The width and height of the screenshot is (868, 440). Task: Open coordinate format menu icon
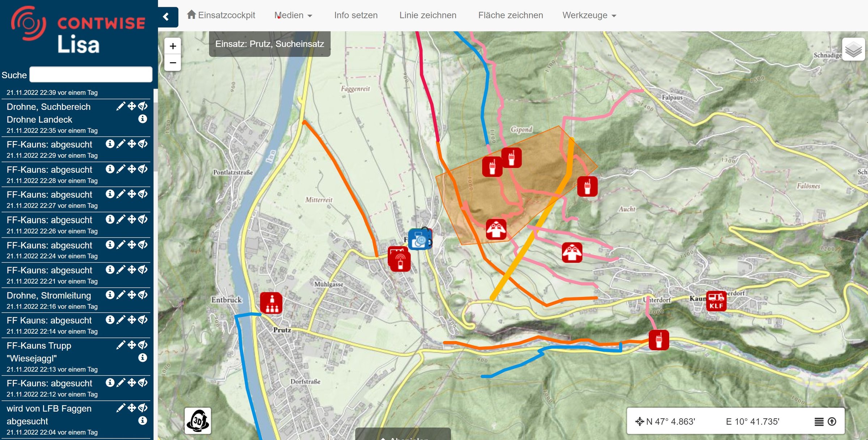tap(819, 422)
